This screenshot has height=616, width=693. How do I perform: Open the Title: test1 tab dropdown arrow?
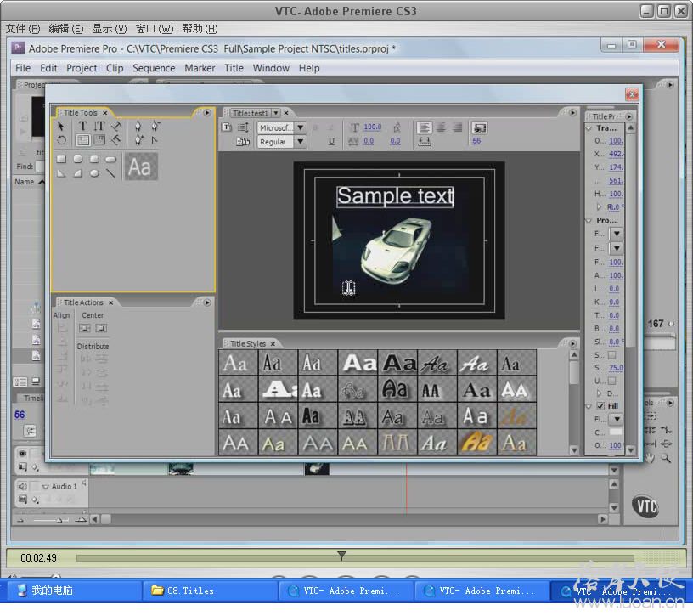point(276,113)
